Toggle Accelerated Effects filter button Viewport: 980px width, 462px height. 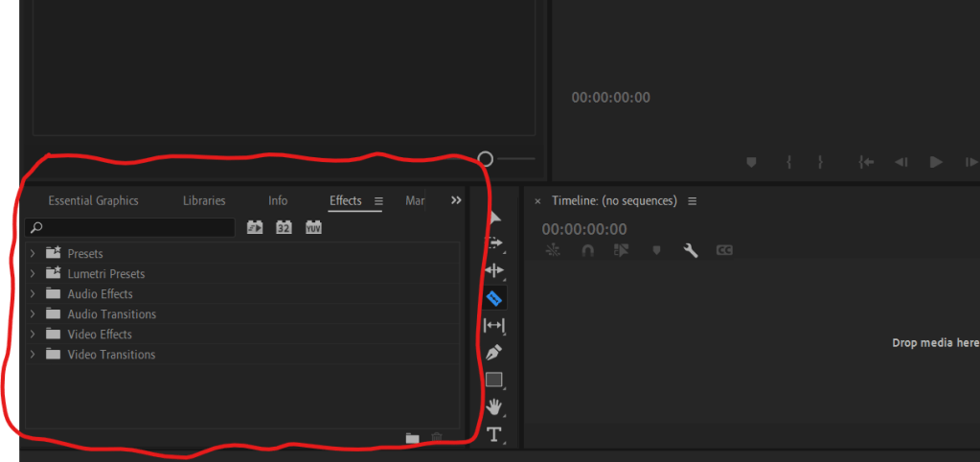coord(255,227)
